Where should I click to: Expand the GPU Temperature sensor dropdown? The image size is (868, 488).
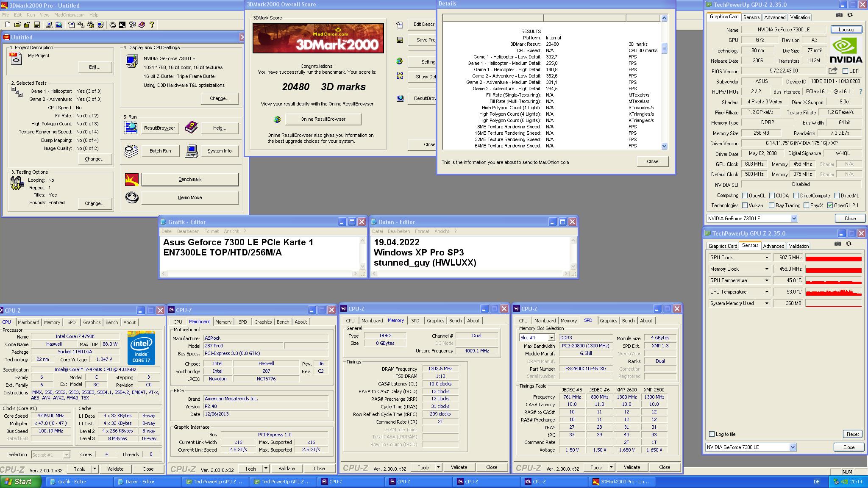pos(766,280)
